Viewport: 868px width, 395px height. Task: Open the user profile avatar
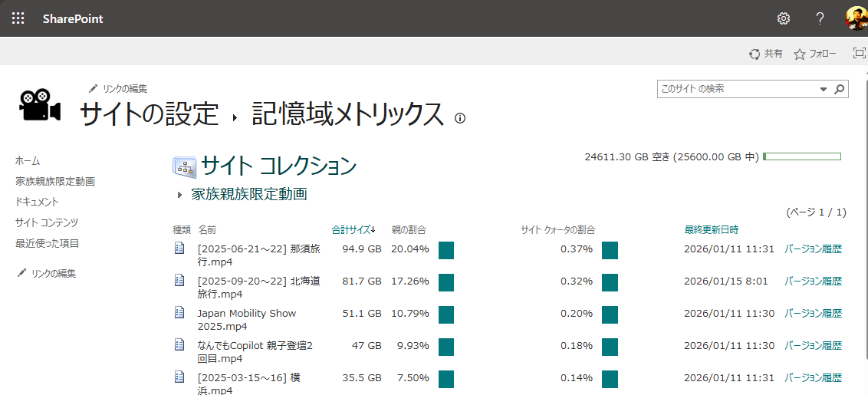click(x=856, y=18)
